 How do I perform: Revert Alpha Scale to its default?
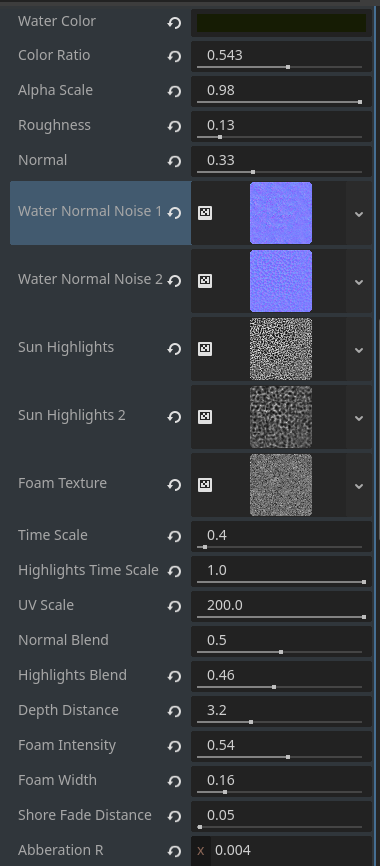174,92
